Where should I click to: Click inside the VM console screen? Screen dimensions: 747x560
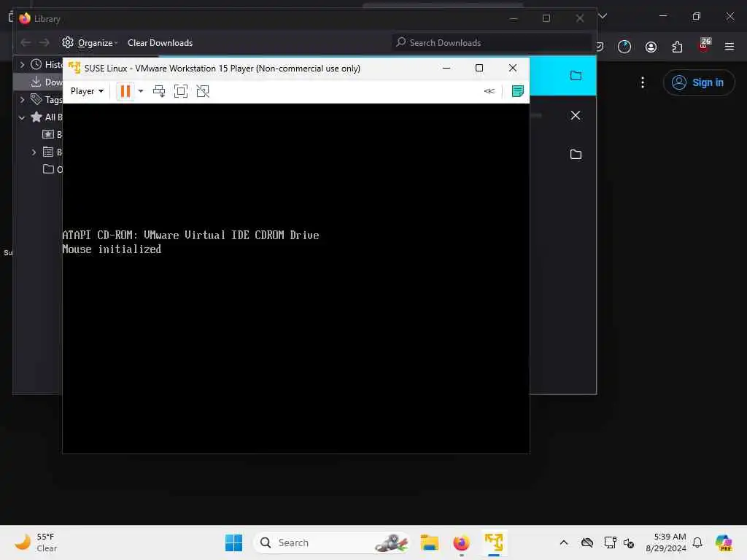296,278
